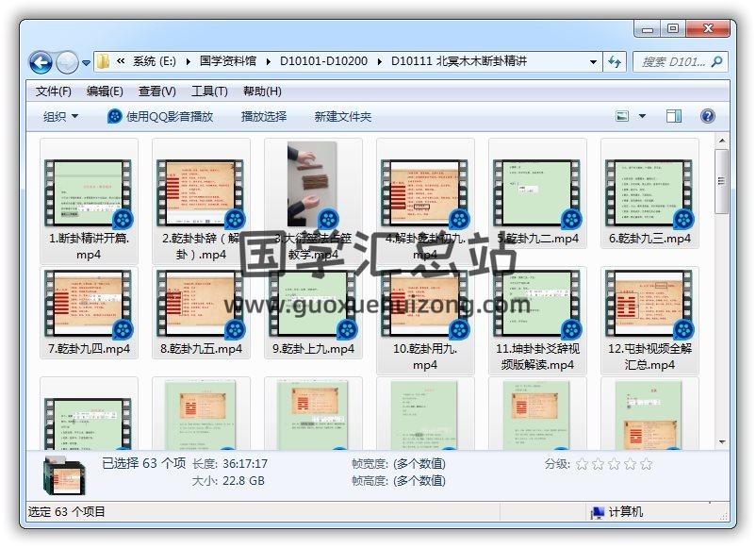This screenshot has width=756, height=548.
Task: Expand arrow after 国学资料馆 breadcrumb
Action: [268, 61]
